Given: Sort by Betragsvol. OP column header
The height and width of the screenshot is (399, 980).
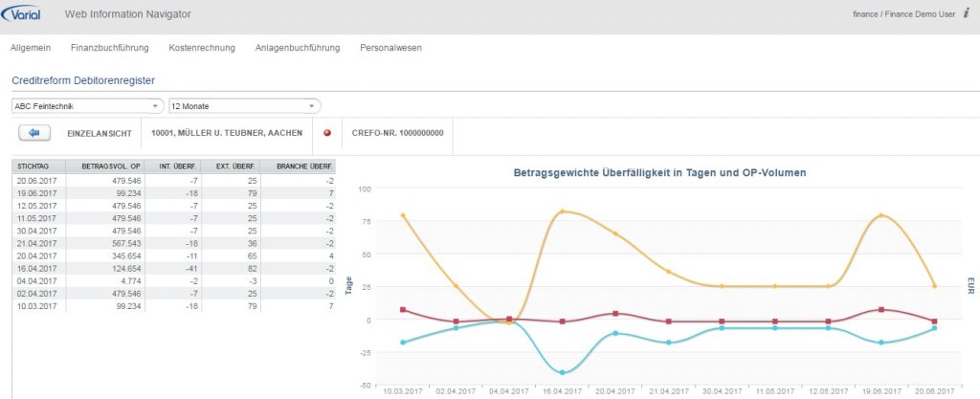Looking at the screenshot, I should pos(111,166).
